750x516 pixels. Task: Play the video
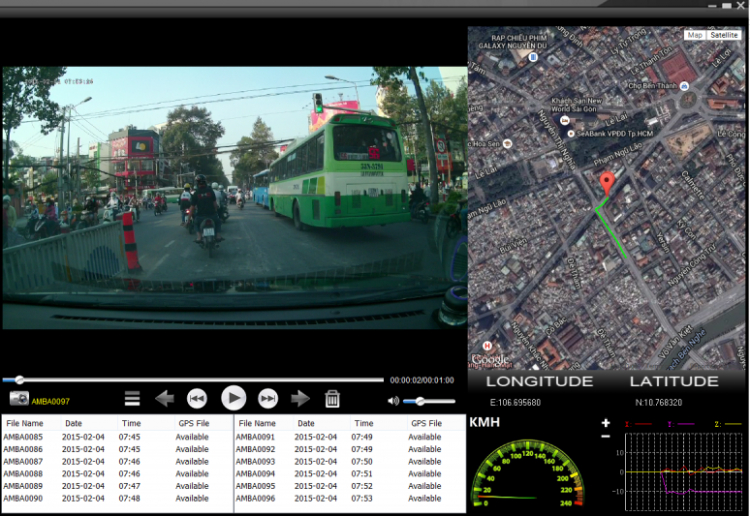[233, 398]
